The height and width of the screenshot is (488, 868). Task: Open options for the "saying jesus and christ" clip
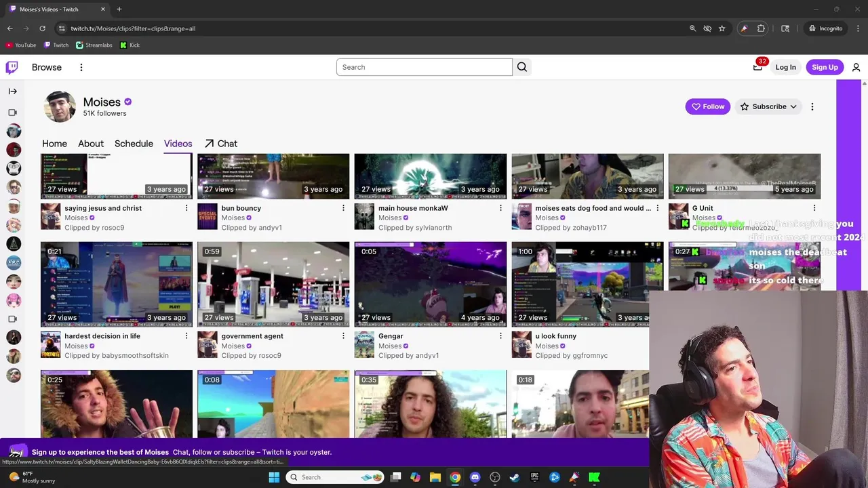click(186, 208)
